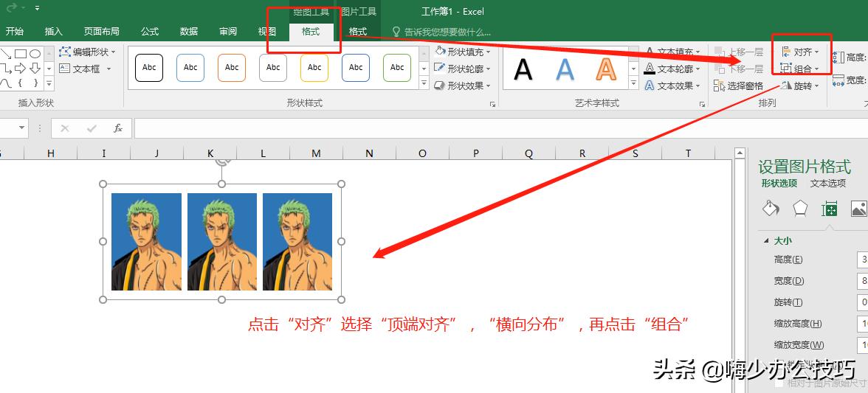The width and height of the screenshot is (868, 393).
Task: Open the WordArt Styles dialog launcher
Action: tap(703, 104)
